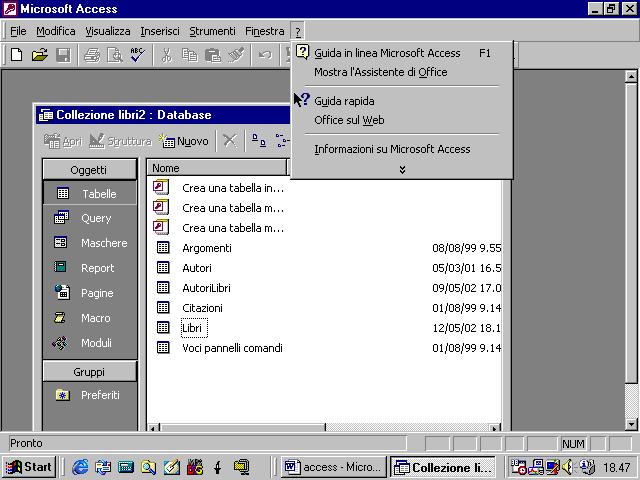This screenshot has width=640, height=480.
Task: Select the Pagine object type
Action: [90, 293]
